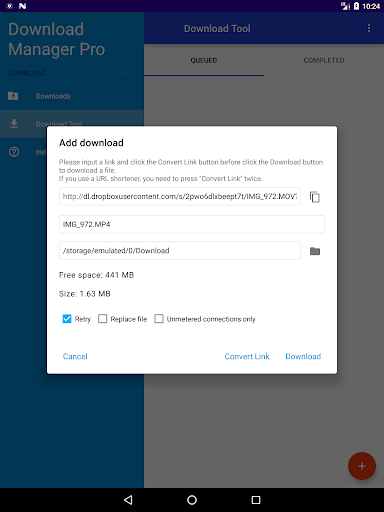Tap the Android back navigation icon
This screenshot has height=512, width=384.
point(128,500)
